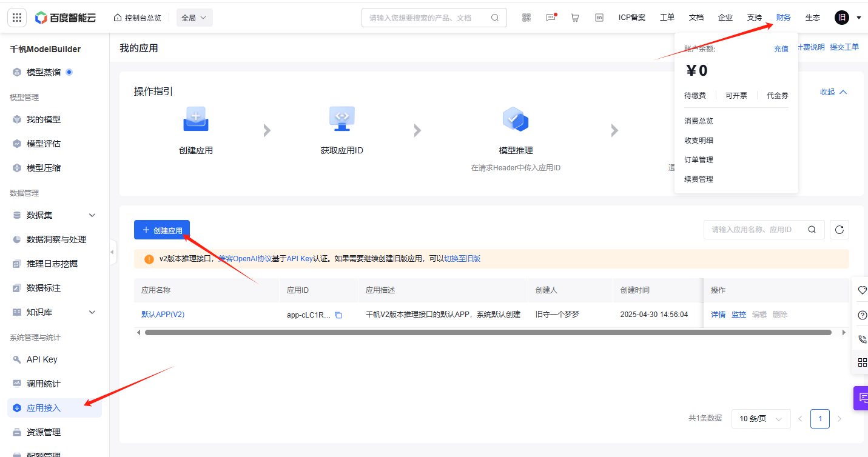Click the floating help question icon
This screenshot has height=457, width=868.
tap(862, 315)
